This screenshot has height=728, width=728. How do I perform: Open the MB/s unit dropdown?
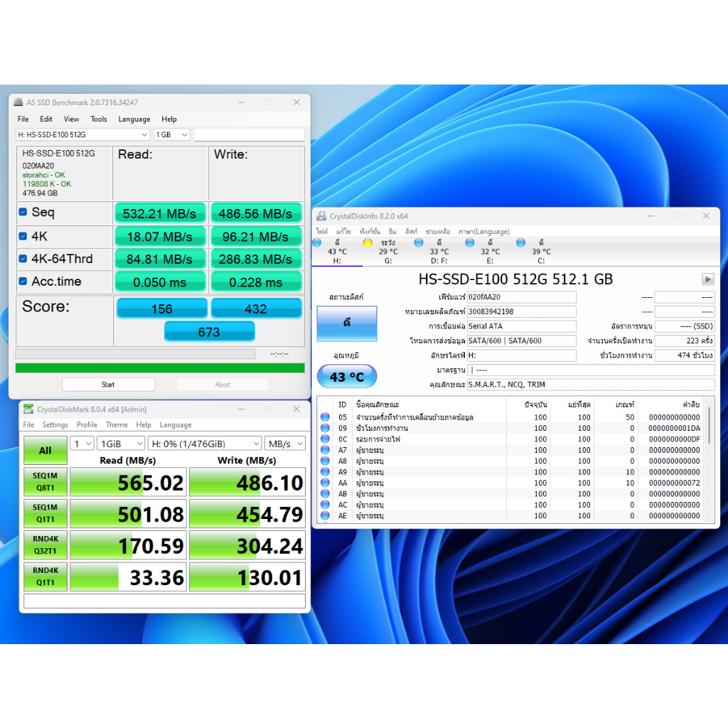click(284, 444)
